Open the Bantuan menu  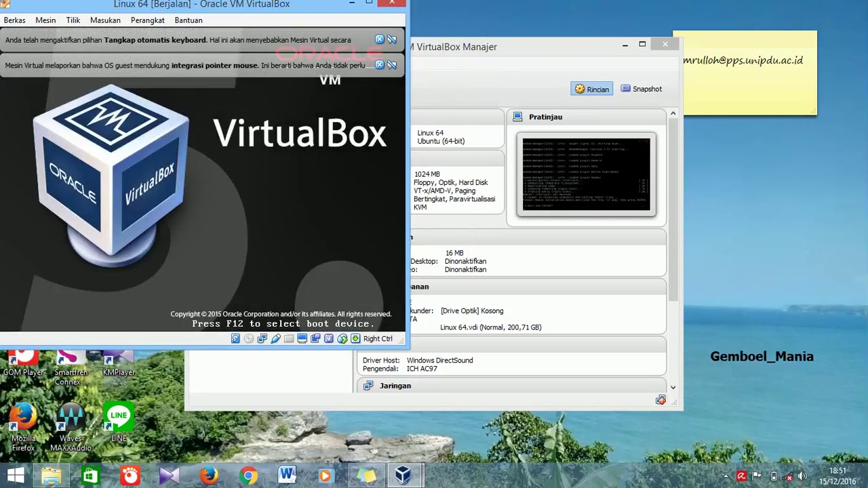(x=189, y=20)
